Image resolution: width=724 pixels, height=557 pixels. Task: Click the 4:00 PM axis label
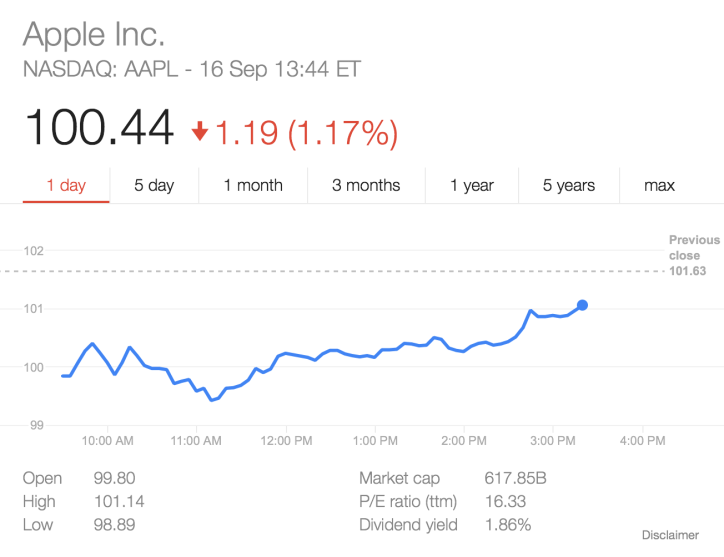pos(642,440)
